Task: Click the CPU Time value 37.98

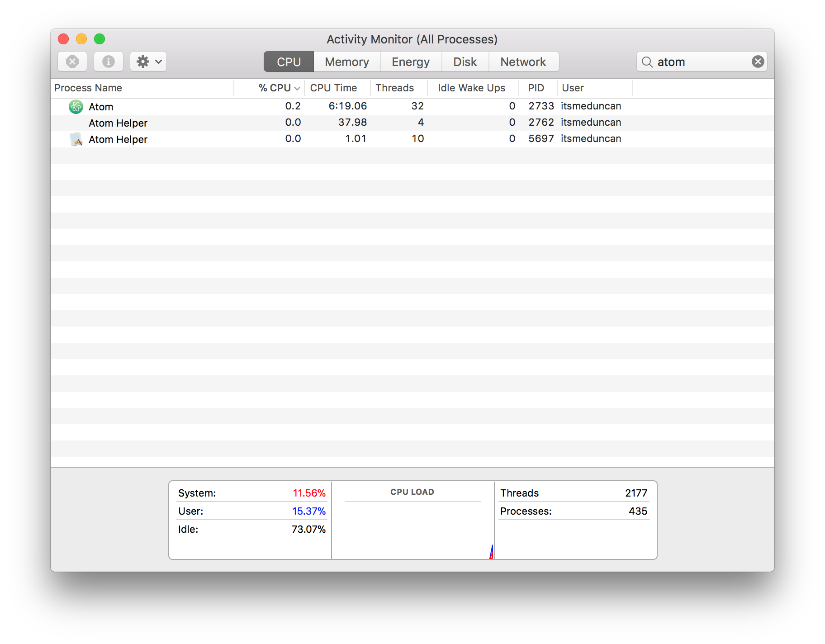Action: tap(352, 122)
